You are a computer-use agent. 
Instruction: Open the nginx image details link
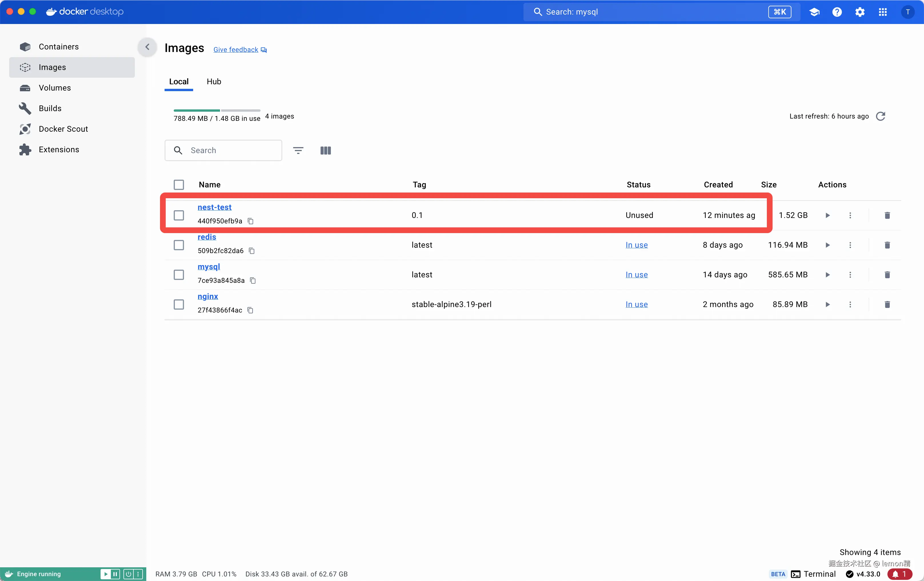pos(208,296)
